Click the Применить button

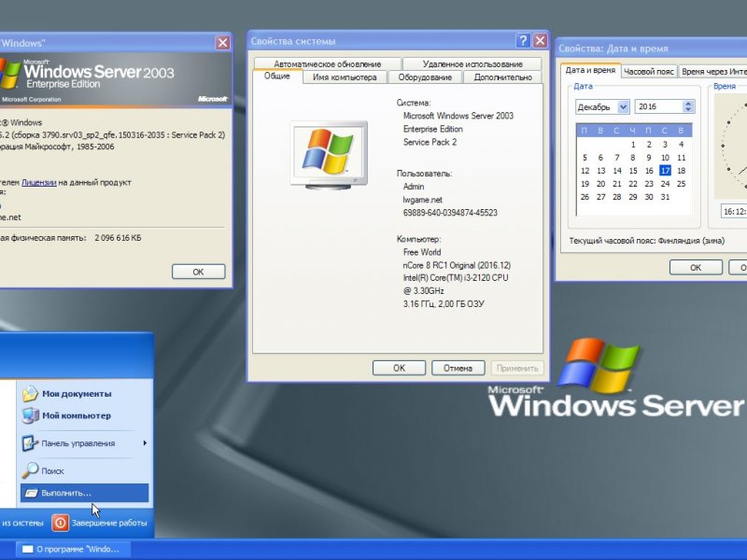[x=517, y=368]
